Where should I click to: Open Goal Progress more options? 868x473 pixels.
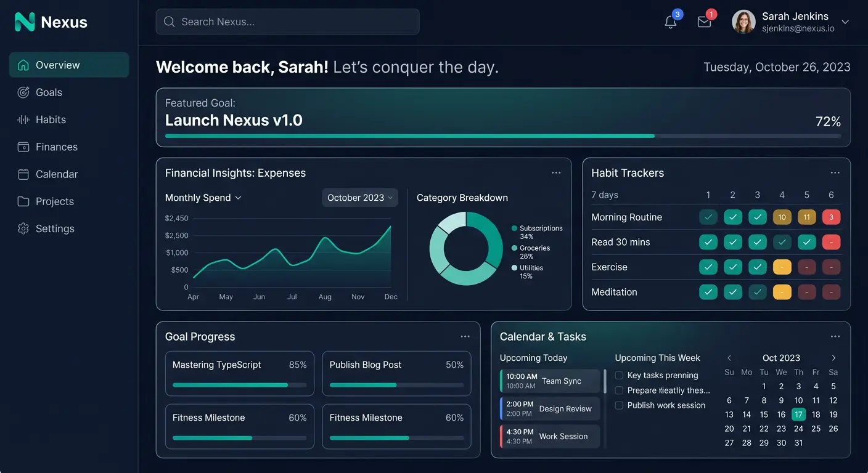pyautogui.click(x=465, y=337)
